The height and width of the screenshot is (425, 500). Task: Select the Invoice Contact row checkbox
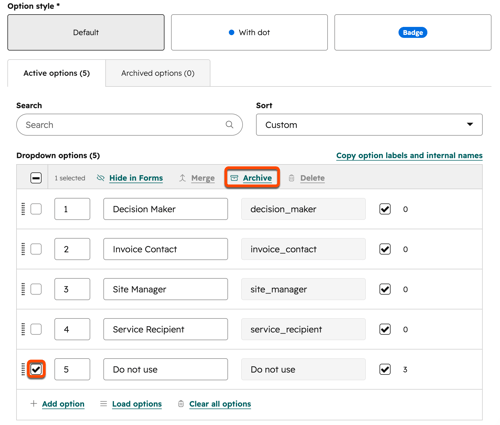(x=36, y=249)
